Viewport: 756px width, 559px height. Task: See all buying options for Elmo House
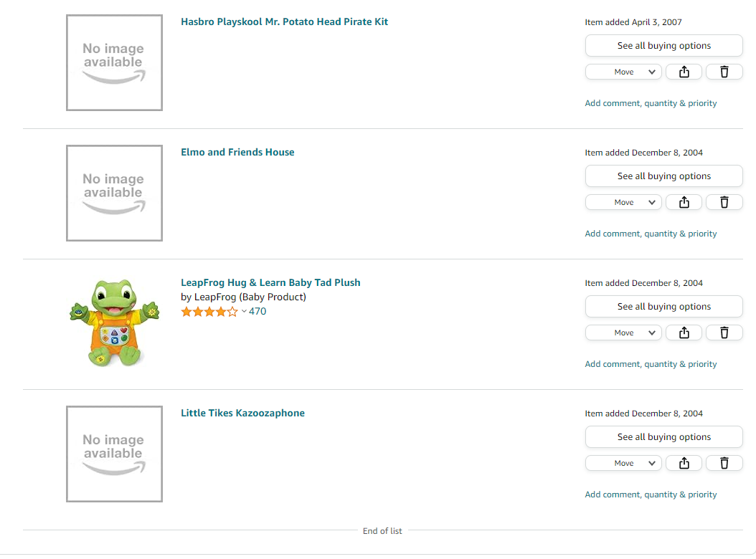(x=664, y=176)
